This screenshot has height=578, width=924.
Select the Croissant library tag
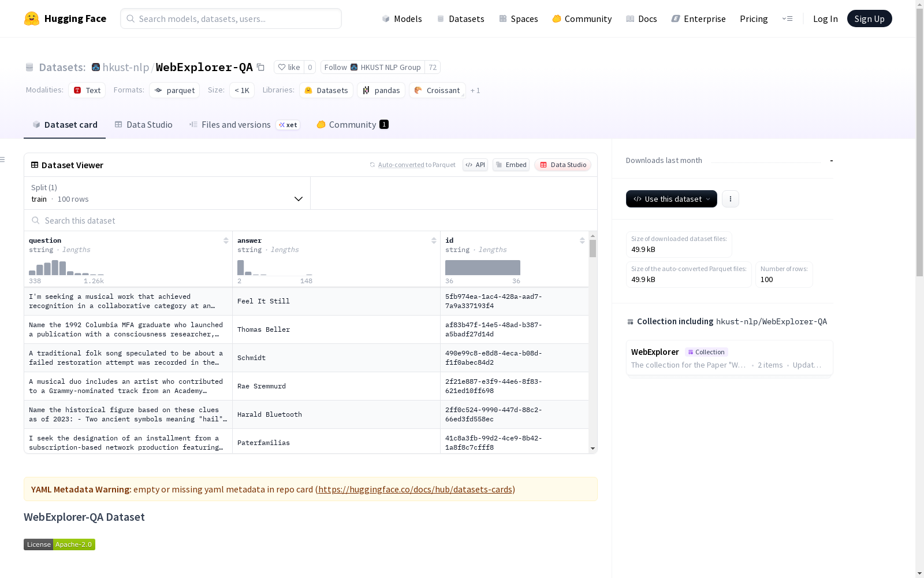point(437,90)
